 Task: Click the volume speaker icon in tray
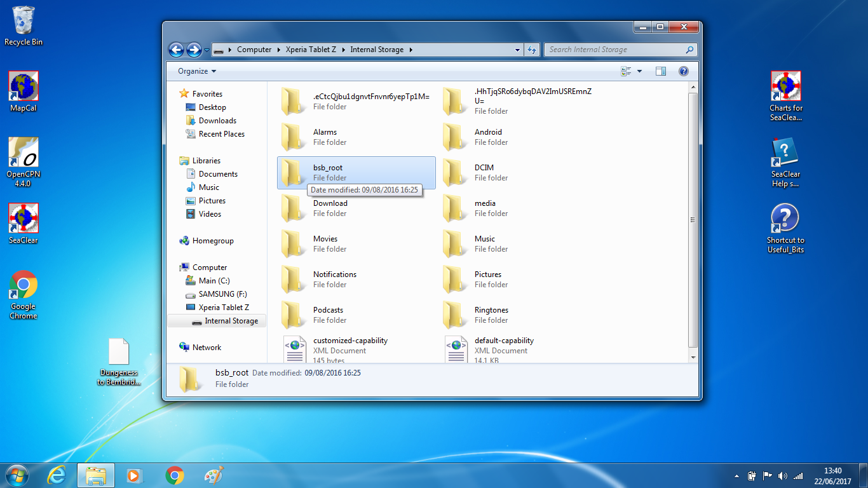(782, 476)
